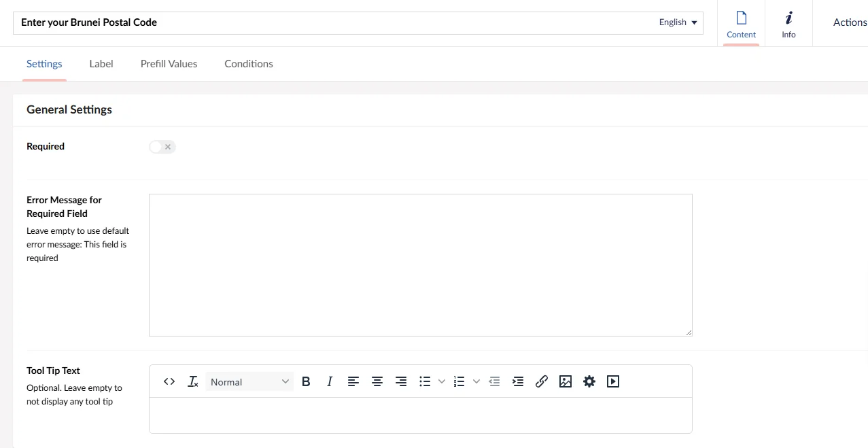Expand the Normal paragraph style dropdown
Image resolution: width=868 pixels, height=448 pixels.
[x=249, y=382]
